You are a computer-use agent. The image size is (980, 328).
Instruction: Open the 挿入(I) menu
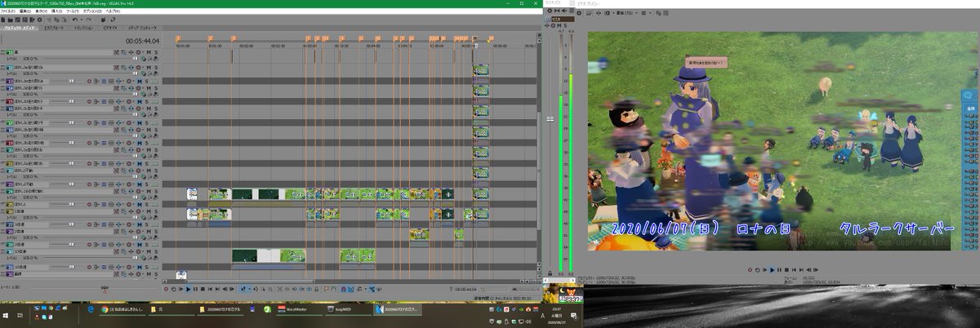tap(56, 11)
